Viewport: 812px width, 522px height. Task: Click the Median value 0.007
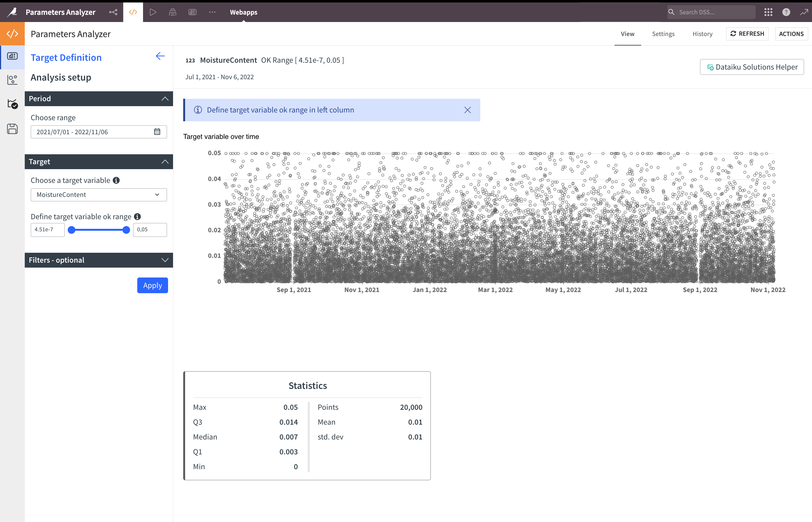(289, 437)
